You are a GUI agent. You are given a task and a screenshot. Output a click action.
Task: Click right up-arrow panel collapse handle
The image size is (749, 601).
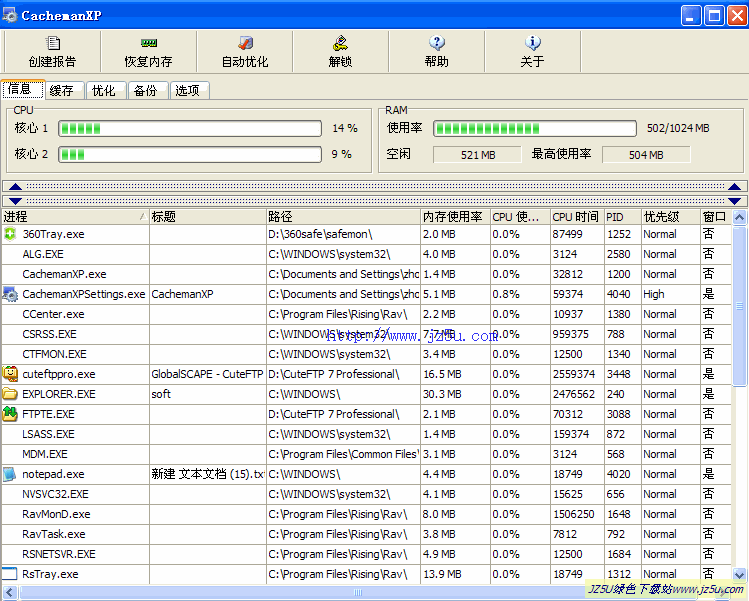(734, 187)
